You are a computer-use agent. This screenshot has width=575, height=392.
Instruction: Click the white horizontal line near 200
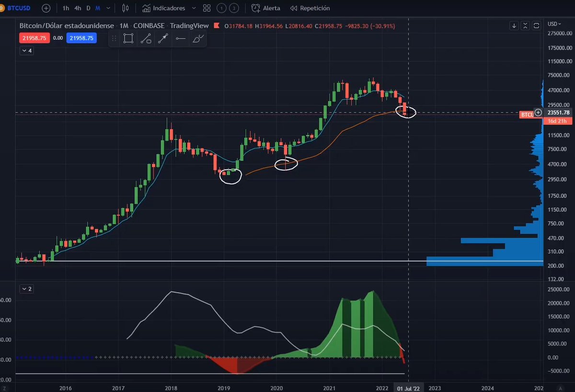(x=279, y=261)
